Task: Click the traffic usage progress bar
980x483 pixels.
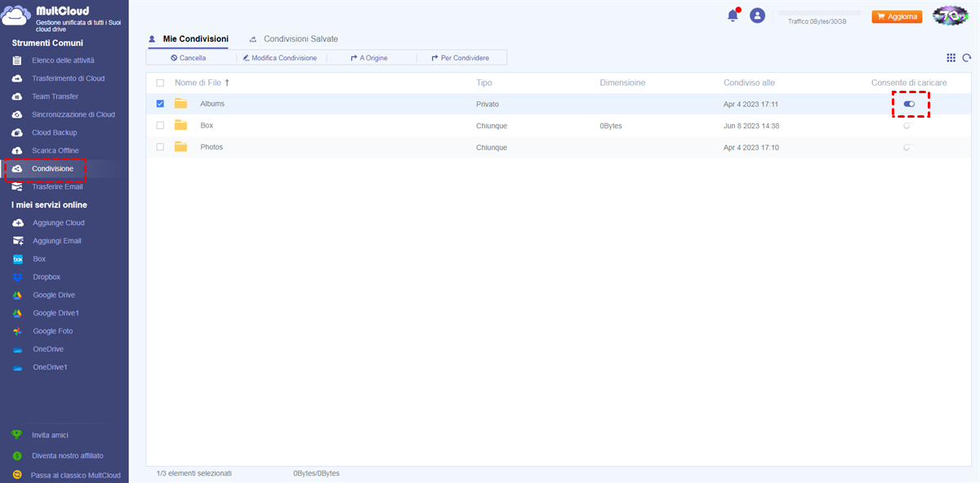Action: (820, 13)
